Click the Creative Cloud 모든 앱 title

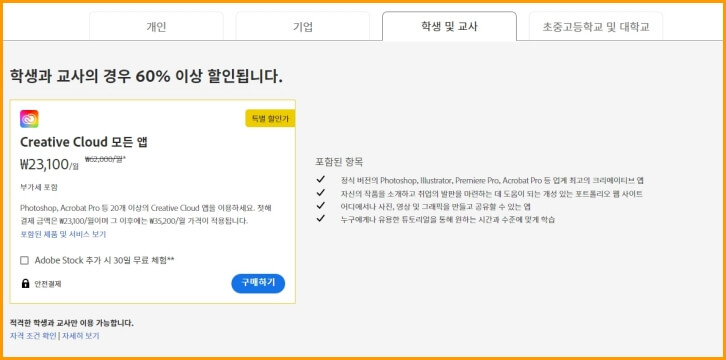[84, 142]
